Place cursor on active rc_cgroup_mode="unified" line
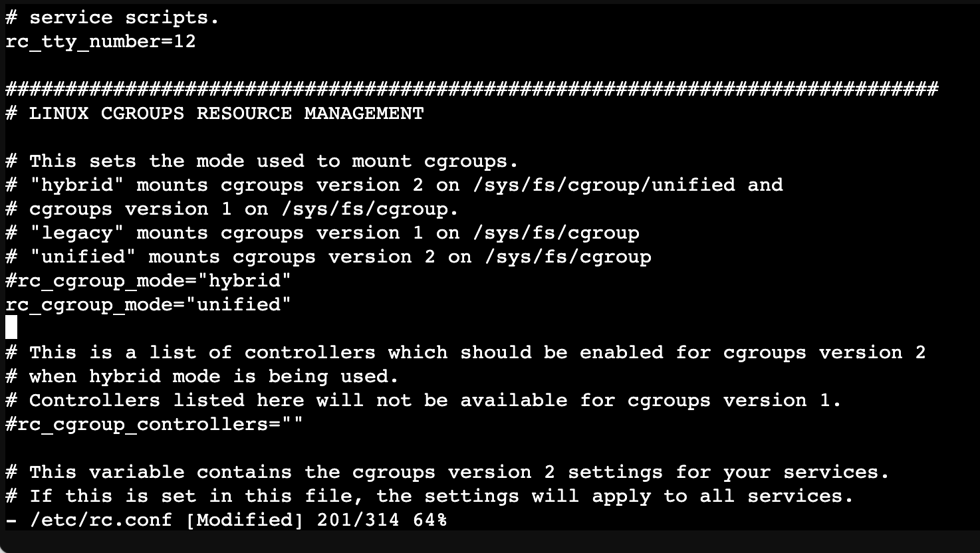This screenshot has width=980, height=553. [148, 305]
